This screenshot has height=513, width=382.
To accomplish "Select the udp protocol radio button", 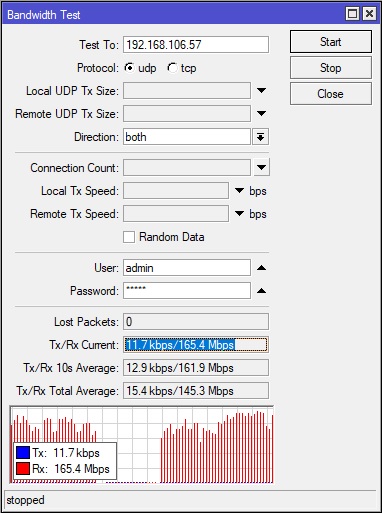I will pyautogui.click(x=129, y=68).
